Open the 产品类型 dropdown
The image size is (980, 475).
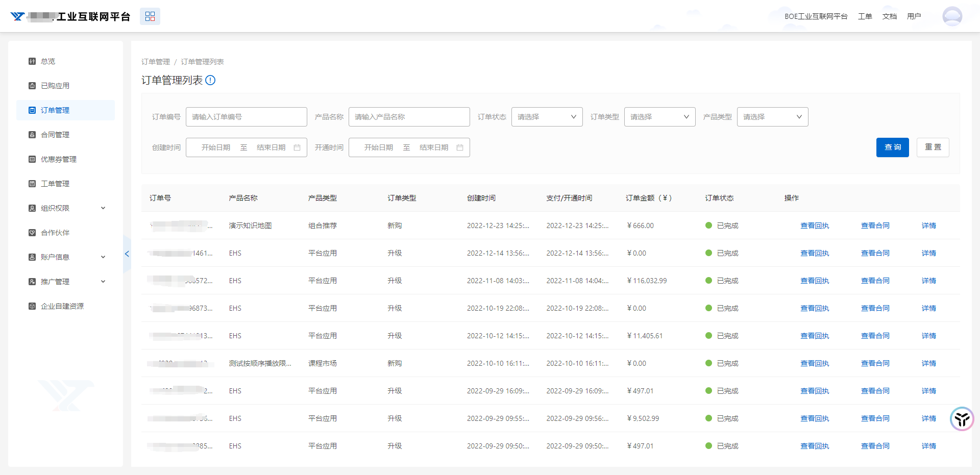pos(773,117)
